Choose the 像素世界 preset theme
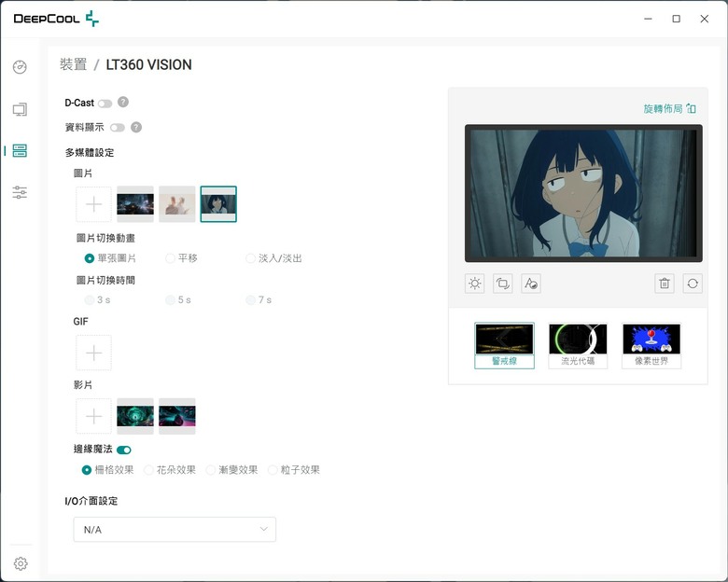The image size is (728, 582). point(651,346)
